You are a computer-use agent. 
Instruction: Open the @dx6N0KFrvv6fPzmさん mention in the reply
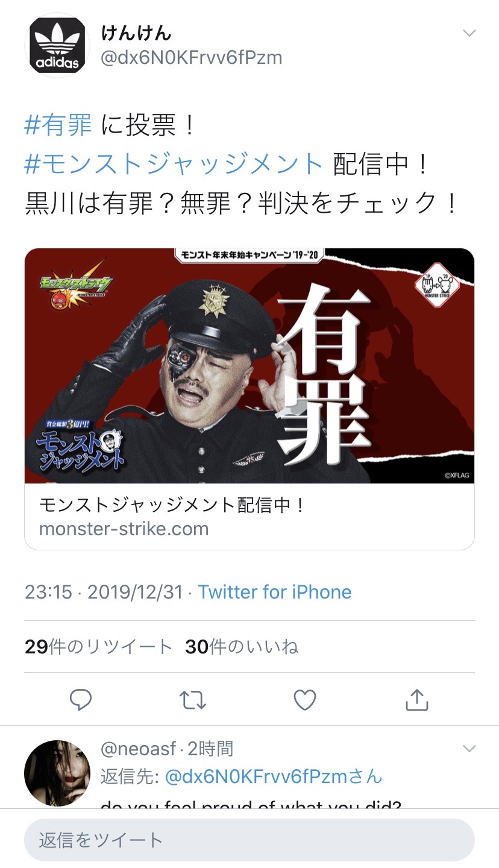tap(274, 776)
